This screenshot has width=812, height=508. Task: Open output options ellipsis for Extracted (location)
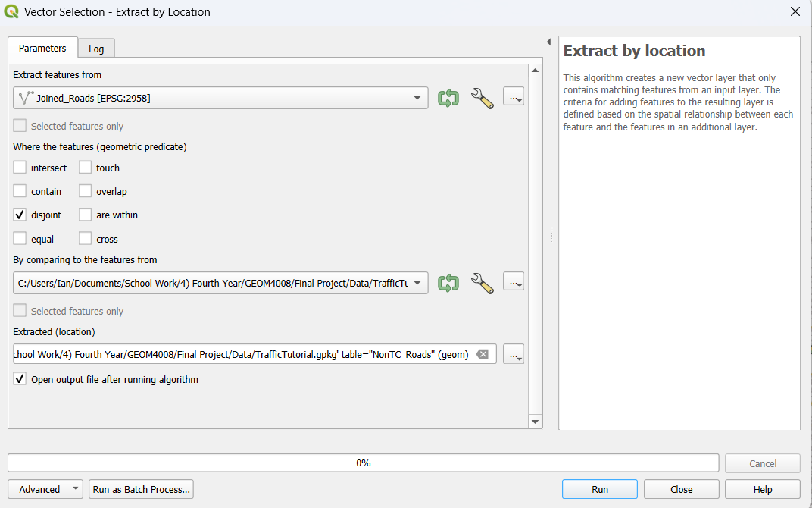514,354
